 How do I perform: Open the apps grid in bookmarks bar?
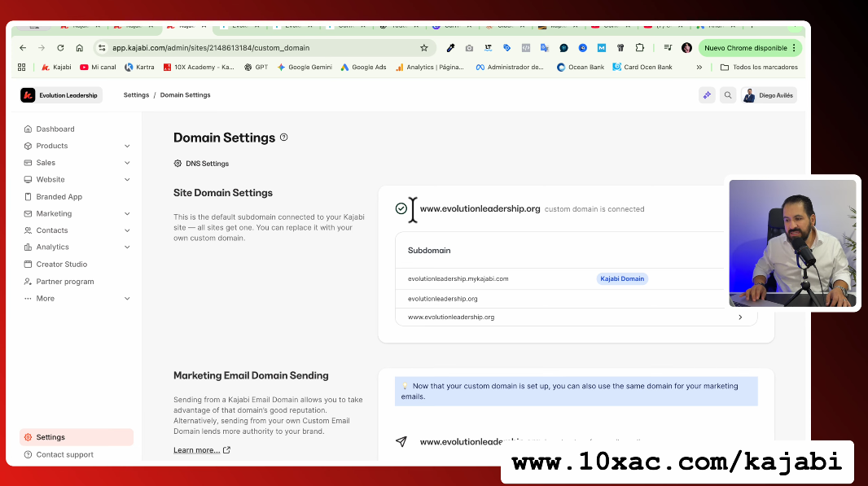coord(22,67)
